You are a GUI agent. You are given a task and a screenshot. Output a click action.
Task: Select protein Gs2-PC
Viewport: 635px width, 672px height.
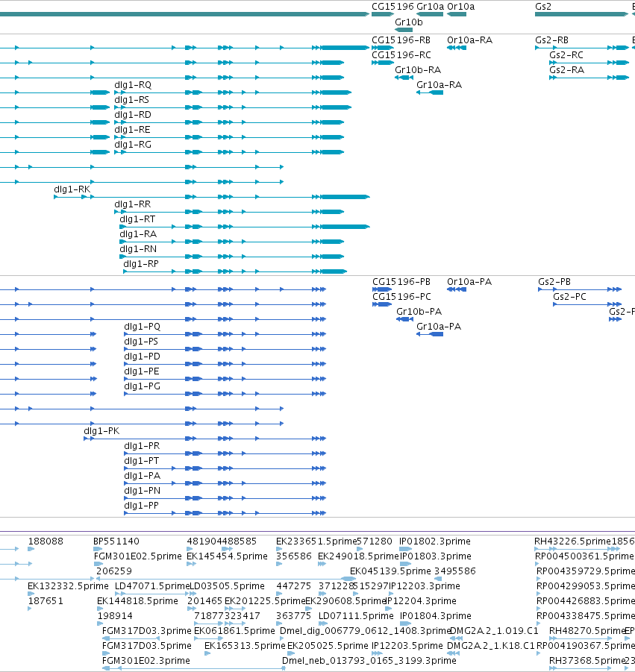(569, 297)
